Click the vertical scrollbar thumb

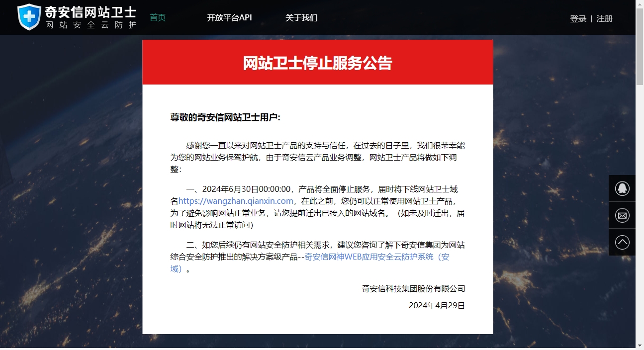pos(640,46)
